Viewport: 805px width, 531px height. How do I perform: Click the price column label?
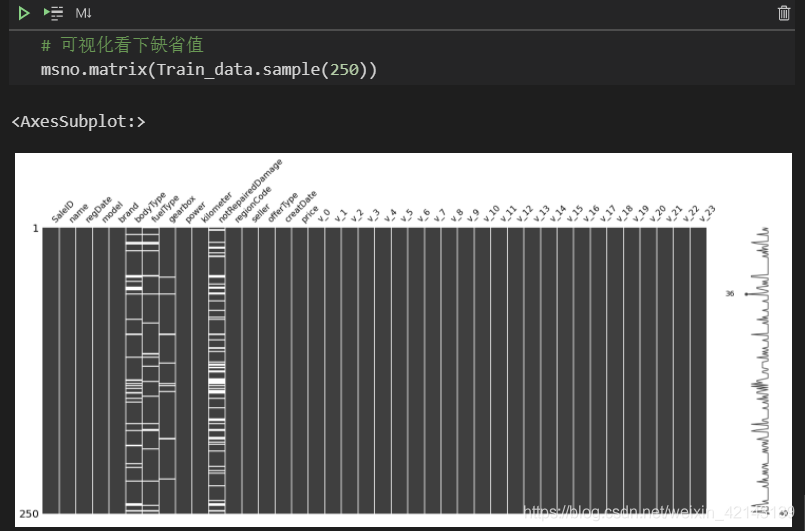309,212
